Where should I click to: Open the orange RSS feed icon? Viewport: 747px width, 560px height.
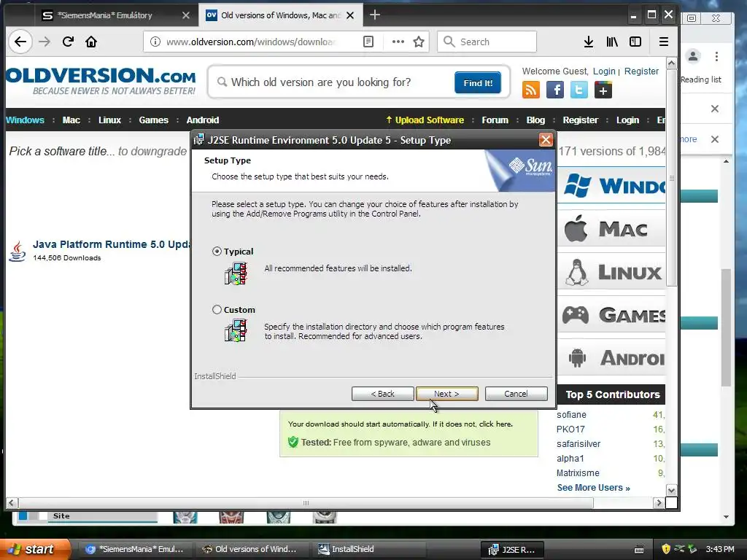click(531, 90)
